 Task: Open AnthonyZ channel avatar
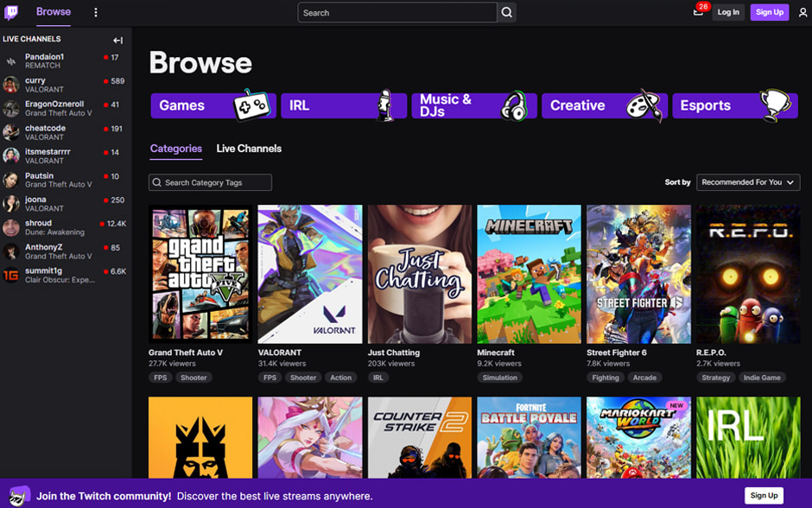click(11, 251)
